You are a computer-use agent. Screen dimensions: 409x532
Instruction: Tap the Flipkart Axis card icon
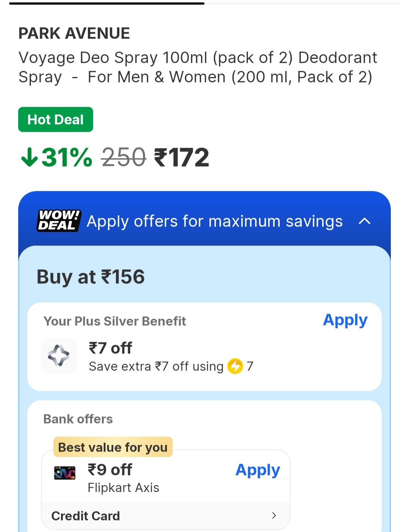pos(65,473)
